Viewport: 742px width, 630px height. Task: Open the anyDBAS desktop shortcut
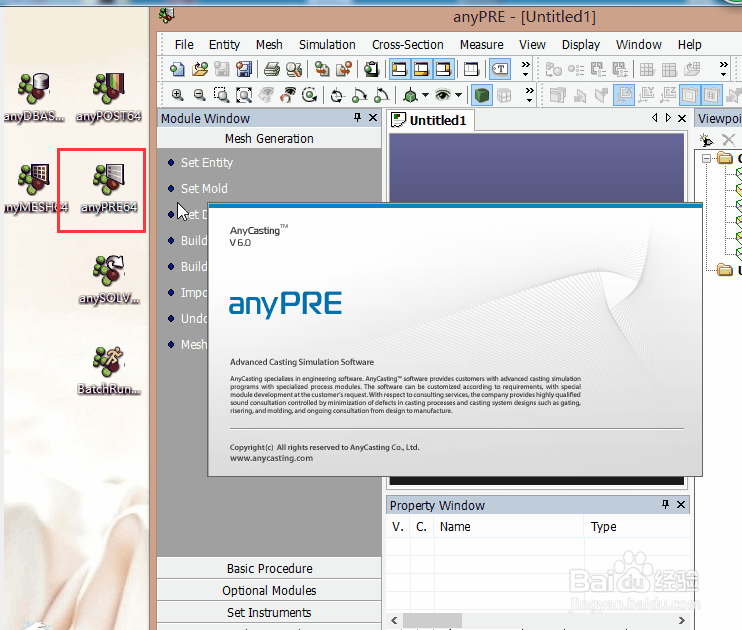(x=33, y=97)
